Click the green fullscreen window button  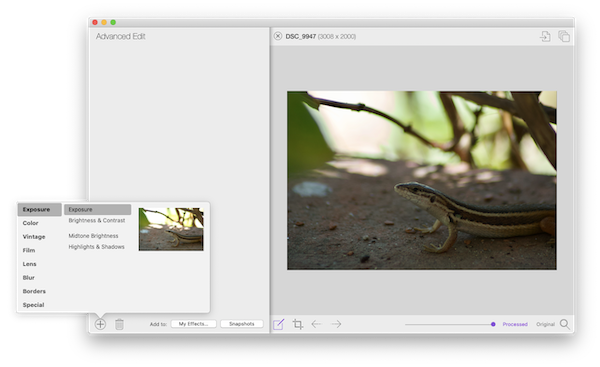click(x=113, y=22)
